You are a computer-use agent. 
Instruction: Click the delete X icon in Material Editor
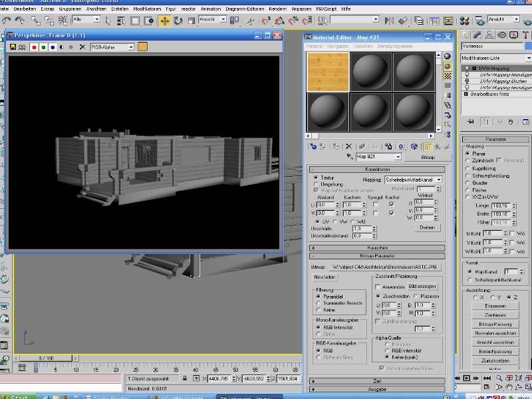pyautogui.click(x=348, y=146)
